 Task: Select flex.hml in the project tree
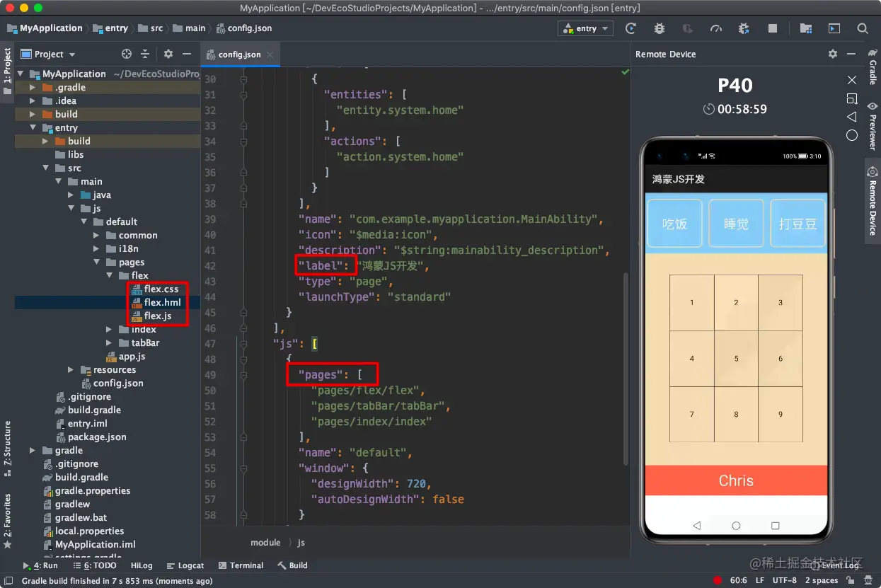pyautogui.click(x=163, y=302)
